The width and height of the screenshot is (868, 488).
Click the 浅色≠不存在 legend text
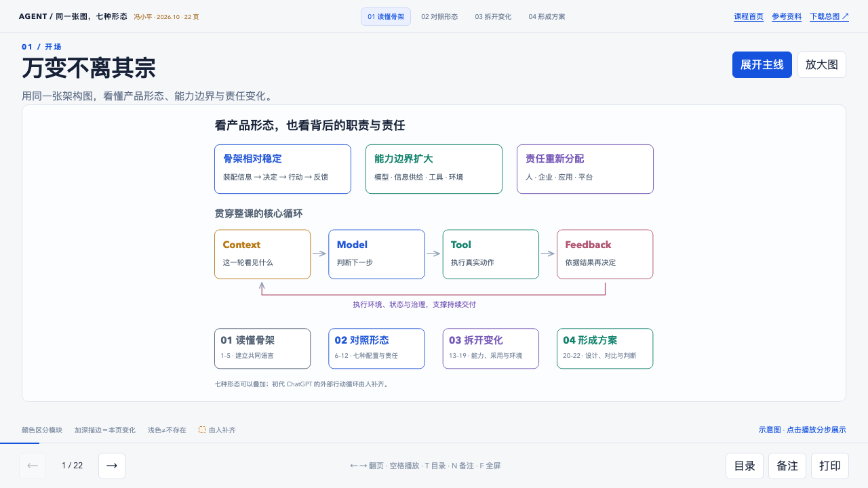[x=167, y=430]
